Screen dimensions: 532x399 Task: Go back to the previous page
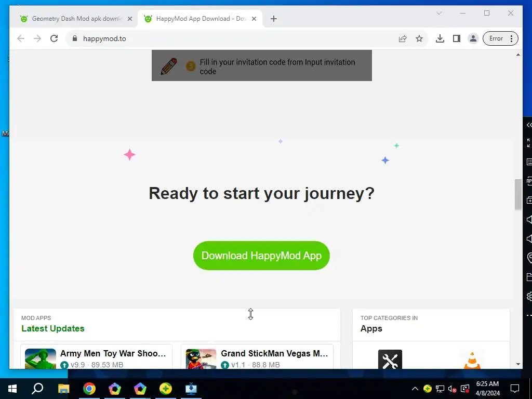pyautogui.click(x=21, y=38)
